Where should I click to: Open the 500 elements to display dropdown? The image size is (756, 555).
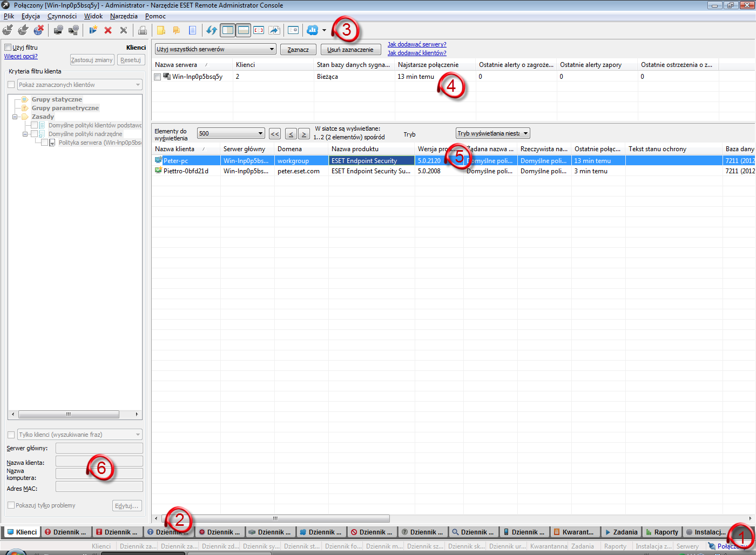[231, 133]
